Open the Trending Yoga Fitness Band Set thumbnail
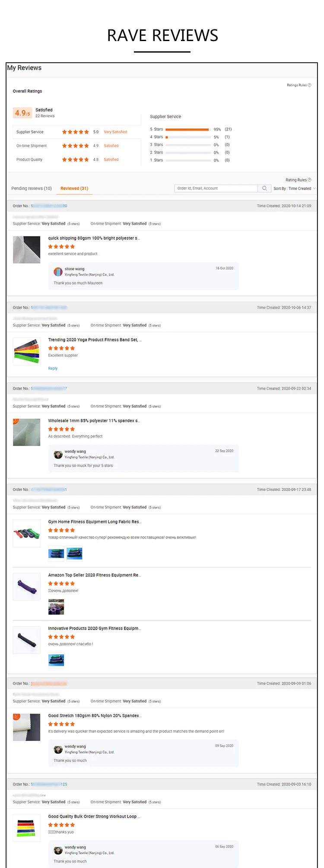The height and width of the screenshot is (868, 324). (x=26, y=351)
